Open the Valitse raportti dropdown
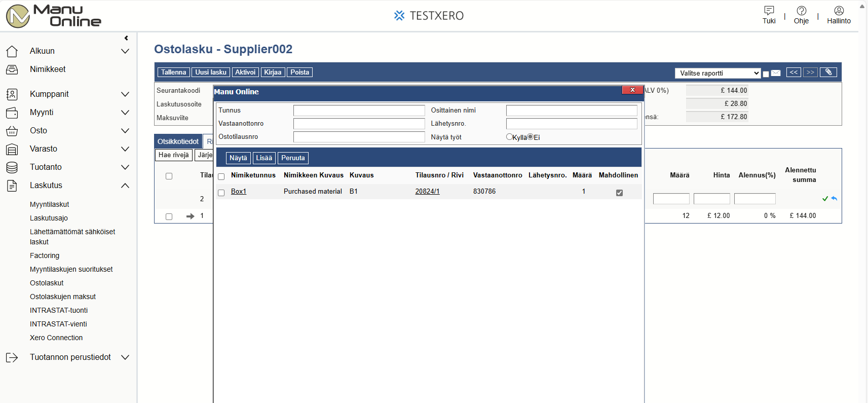 pyautogui.click(x=718, y=73)
